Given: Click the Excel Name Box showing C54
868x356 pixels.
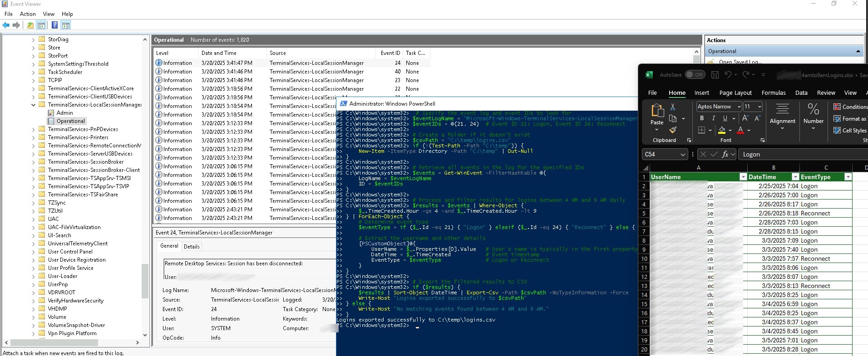Looking at the screenshot, I should point(661,155).
